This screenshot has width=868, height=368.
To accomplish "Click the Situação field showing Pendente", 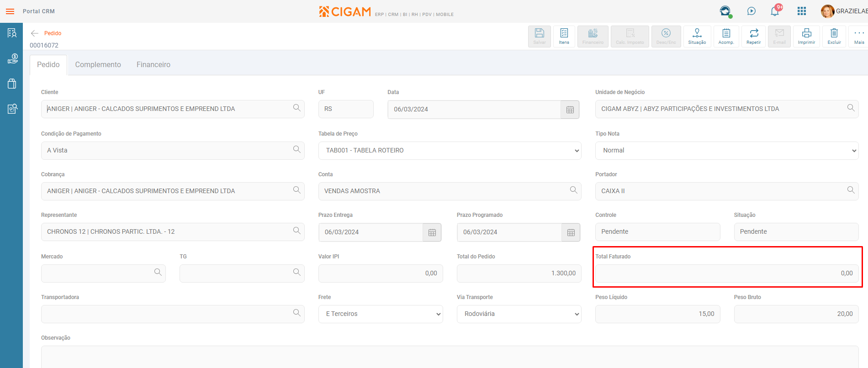I will click(x=796, y=232).
